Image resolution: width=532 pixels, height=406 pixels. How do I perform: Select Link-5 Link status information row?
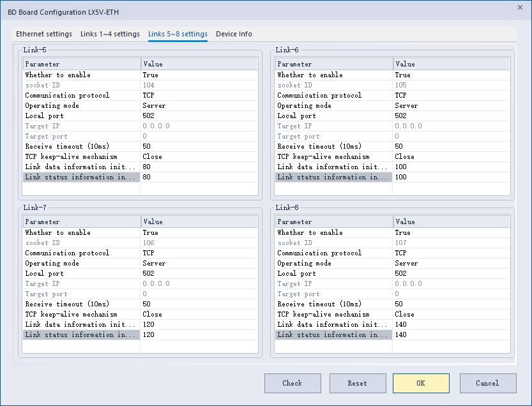(81, 177)
